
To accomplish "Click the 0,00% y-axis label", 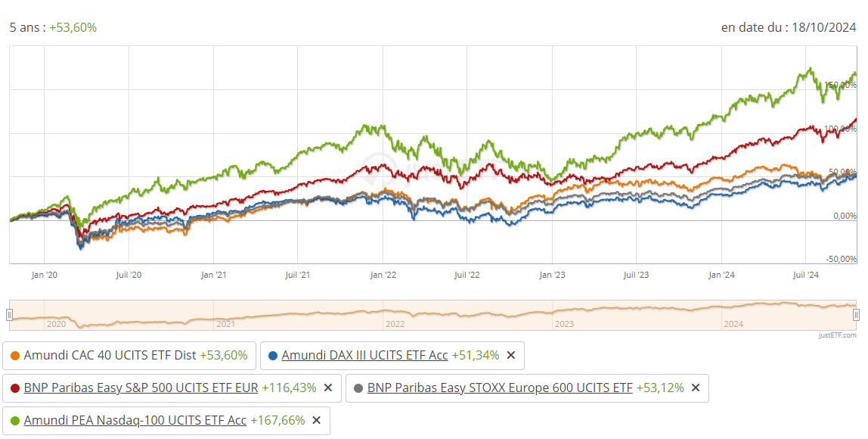I will (x=845, y=216).
